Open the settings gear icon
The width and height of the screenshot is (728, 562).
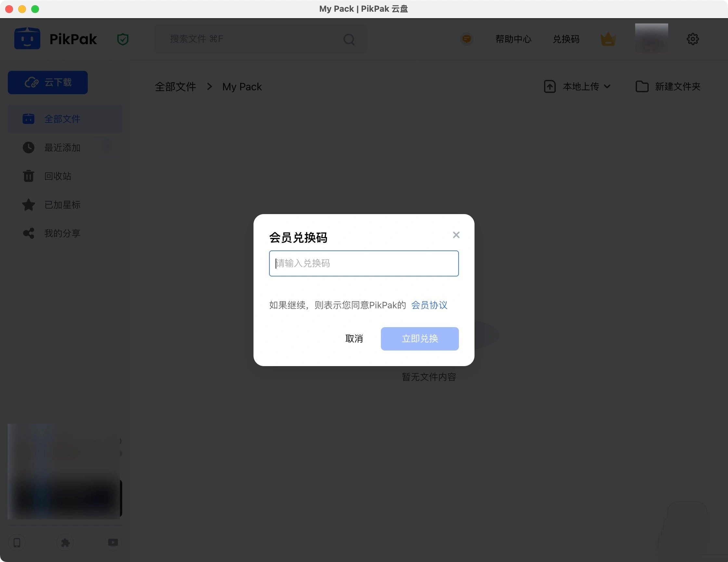pyautogui.click(x=693, y=39)
